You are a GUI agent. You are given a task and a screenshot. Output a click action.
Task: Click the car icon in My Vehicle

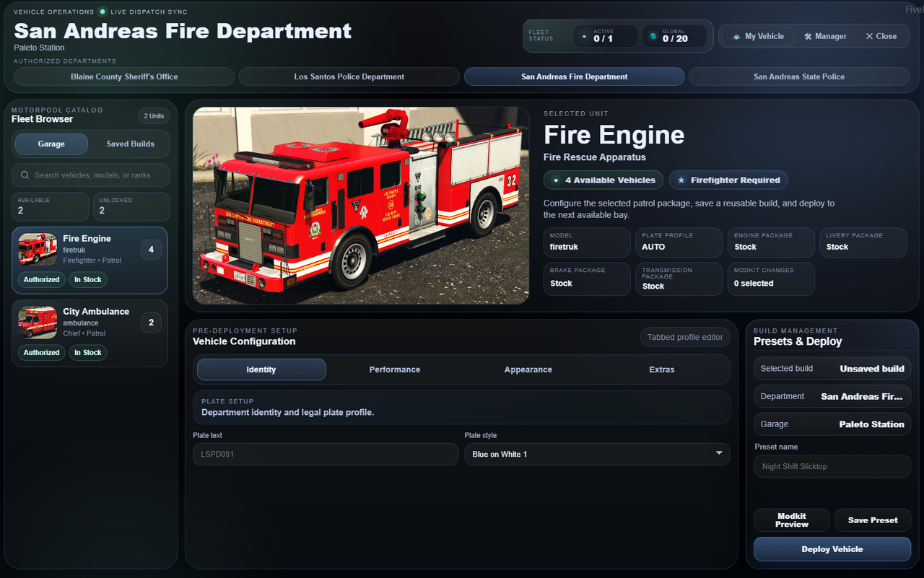pos(736,36)
